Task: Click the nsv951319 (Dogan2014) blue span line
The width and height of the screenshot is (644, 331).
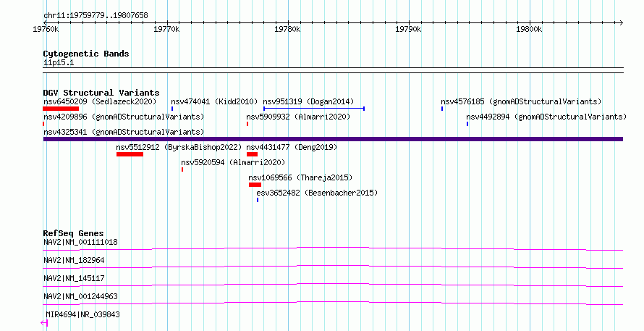Action: click(x=314, y=109)
